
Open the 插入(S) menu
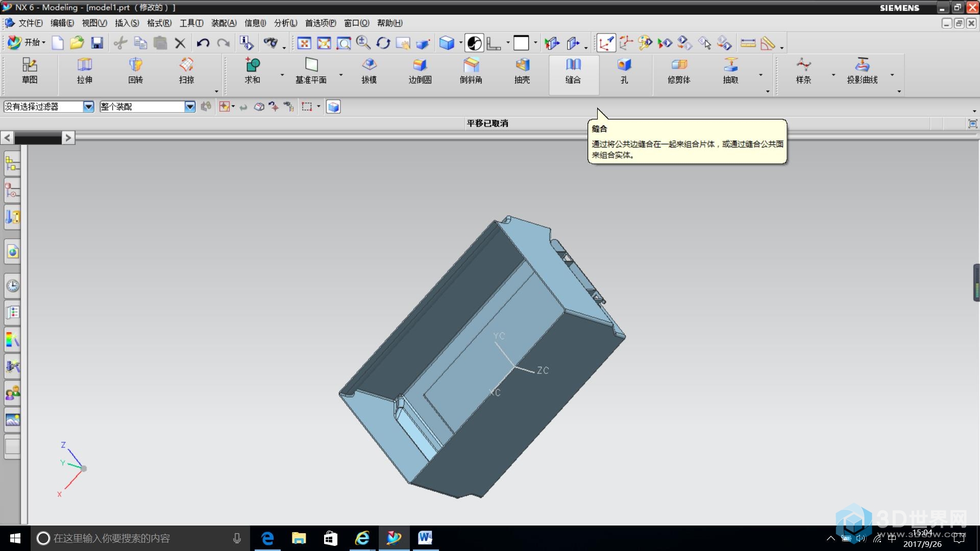click(127, 23)
